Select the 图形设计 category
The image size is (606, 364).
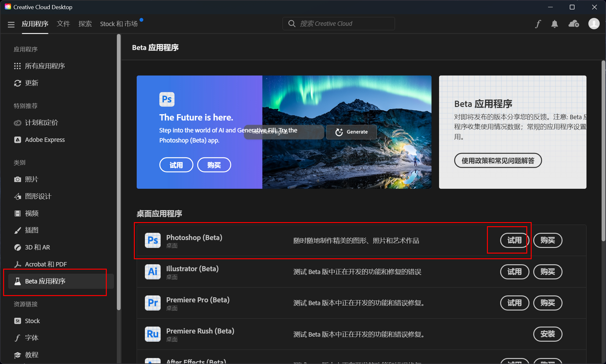coord(61,196)
